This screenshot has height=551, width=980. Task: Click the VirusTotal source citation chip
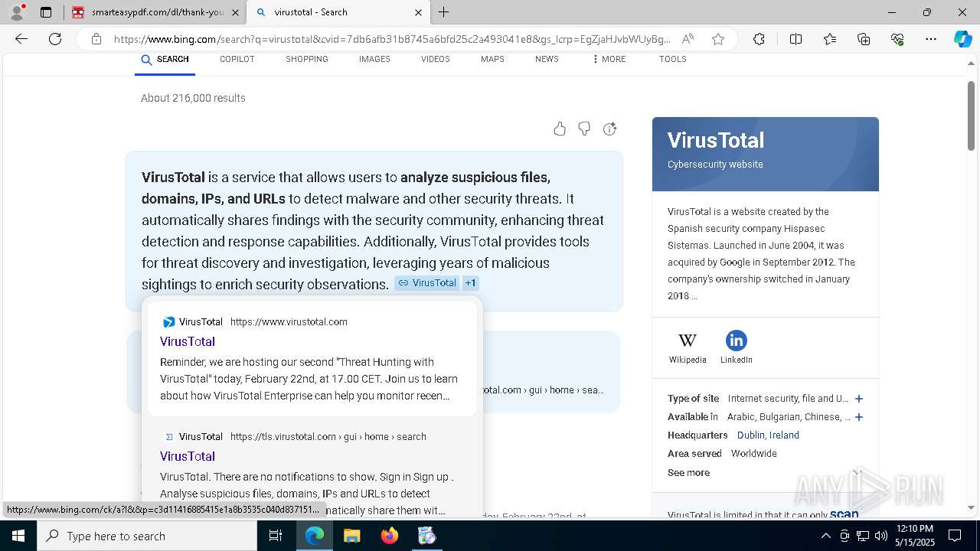point(426,283)
